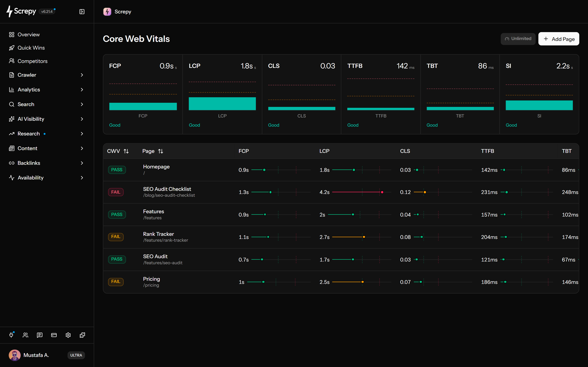Screen dimensions: 588x367
Task: Open the extensions puzzle icon
Action: [82, 335]
